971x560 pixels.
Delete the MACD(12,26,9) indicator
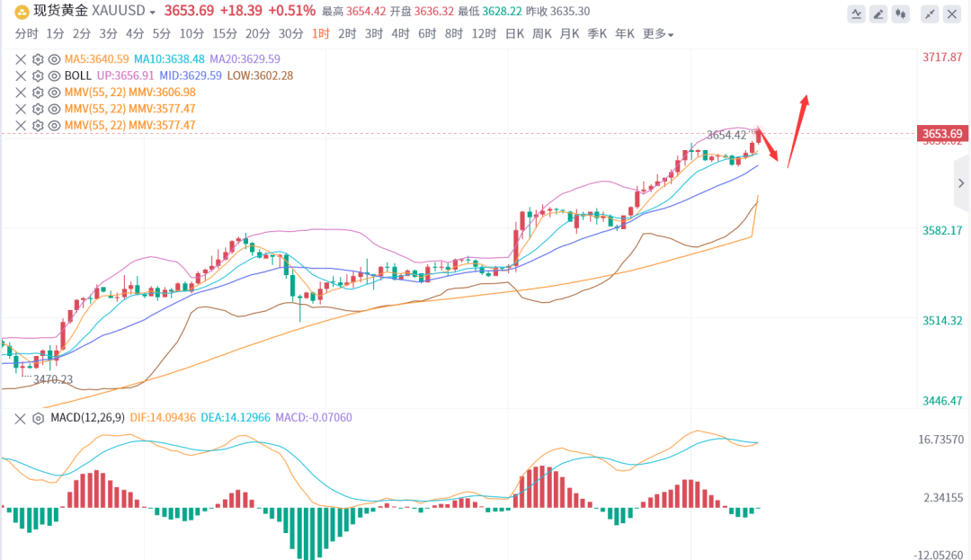(x=22, y=418)
